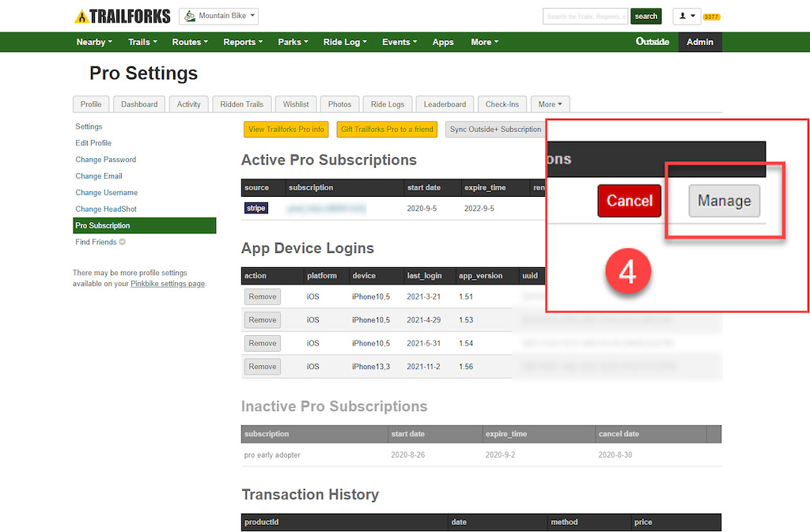Open the user account dropdown
The width and height of the screenshot is (810, 532).
click(x=687, y=16)
